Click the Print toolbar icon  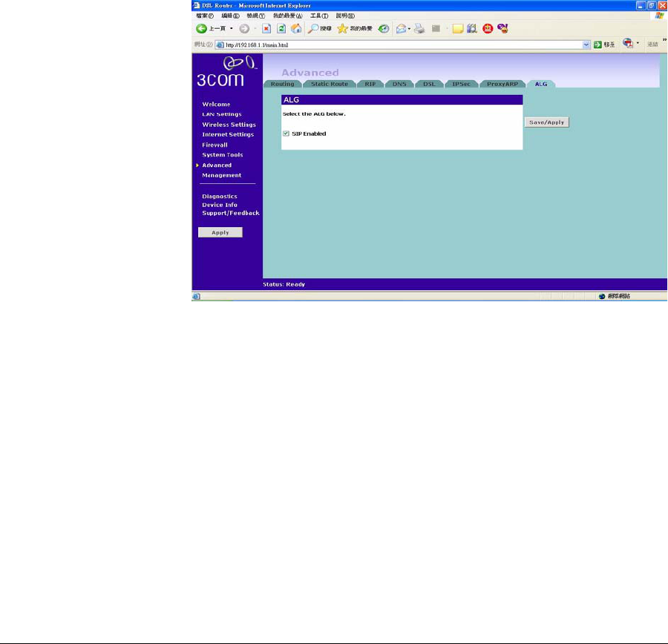(x=419, y=28)
